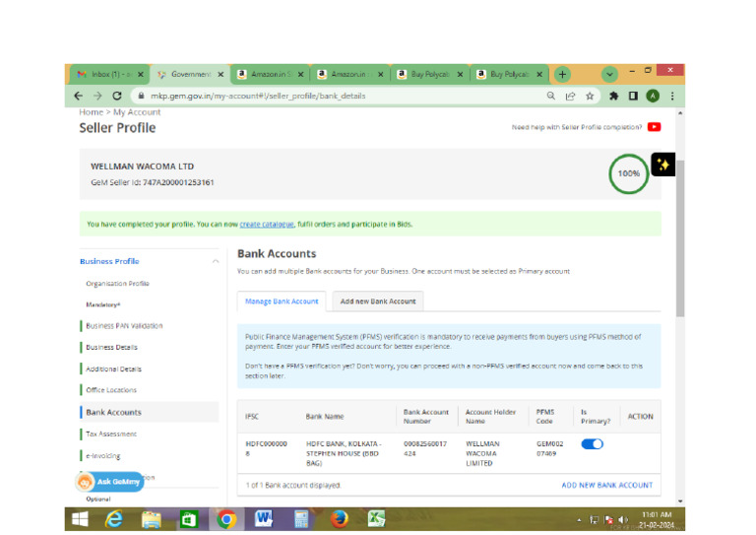Image resolution: width=756 pixels, height=535 pixels.
Task: Toggle the Is Primary switch for HDFC account
Action: (x=592, y=443)
